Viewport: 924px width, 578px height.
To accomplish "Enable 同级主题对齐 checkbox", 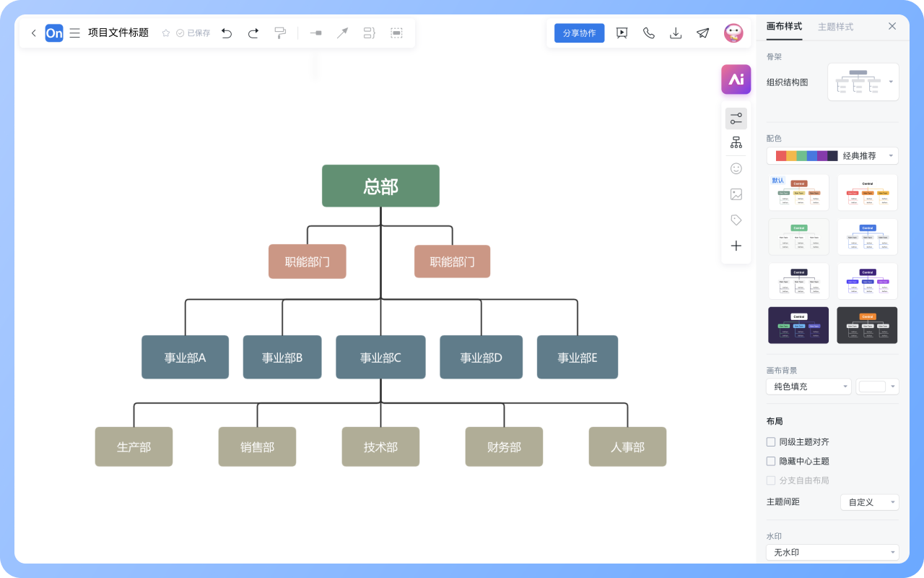I will pos(770,442).
